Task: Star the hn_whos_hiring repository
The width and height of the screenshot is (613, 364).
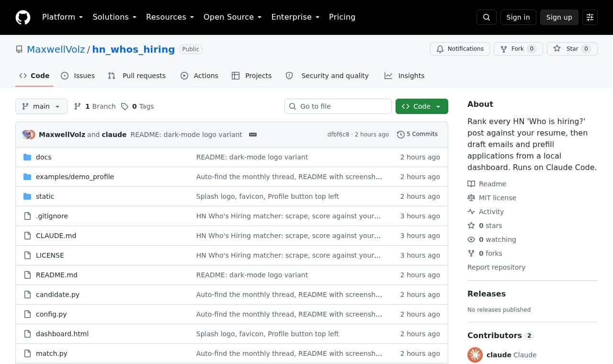Action: coord(572,49)
